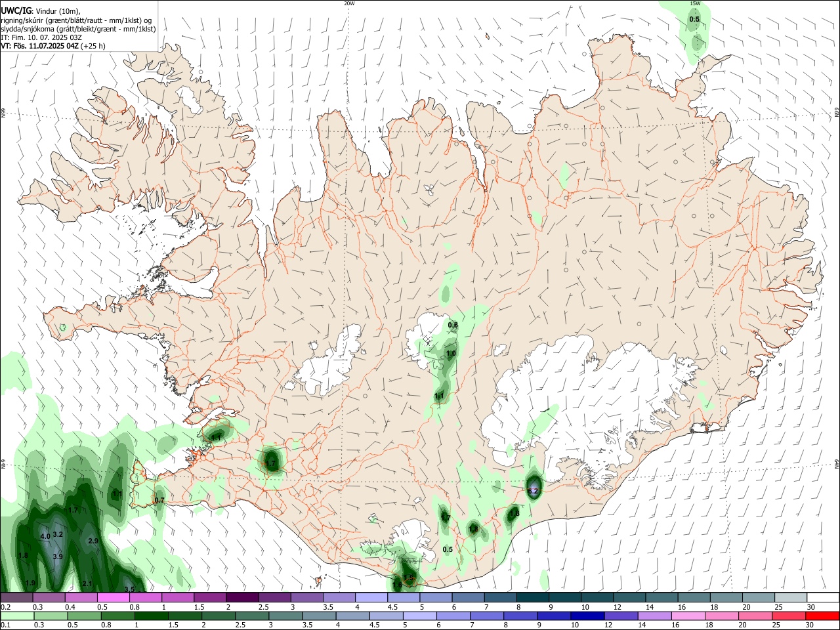Click the valid time 'VT: Fös. 11.07.2025 04Z'

(40, 46)
